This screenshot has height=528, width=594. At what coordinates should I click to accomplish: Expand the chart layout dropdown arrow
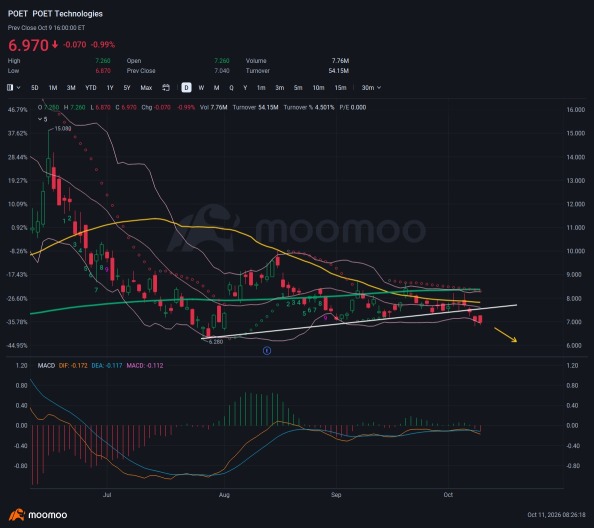pos(19,87)
